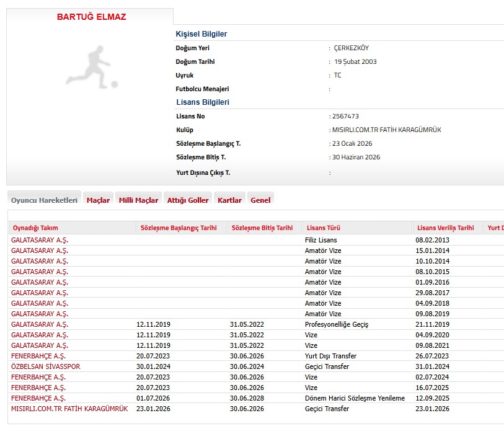Click the Oynadığı Takım column header

pos(36,228)
